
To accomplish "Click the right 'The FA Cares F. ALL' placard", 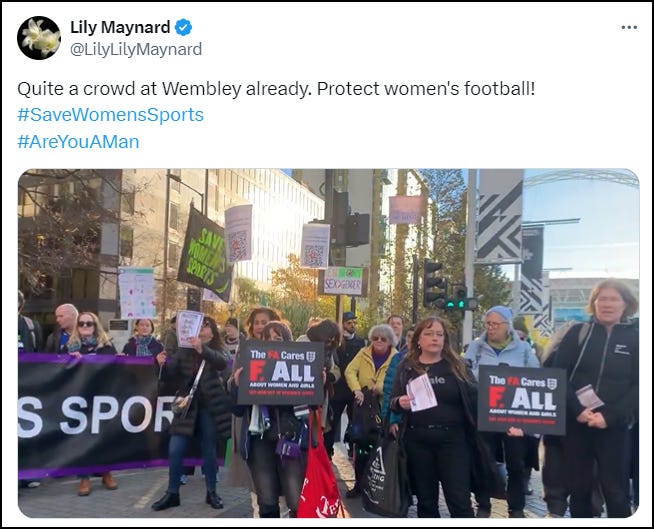I will 522,400.
